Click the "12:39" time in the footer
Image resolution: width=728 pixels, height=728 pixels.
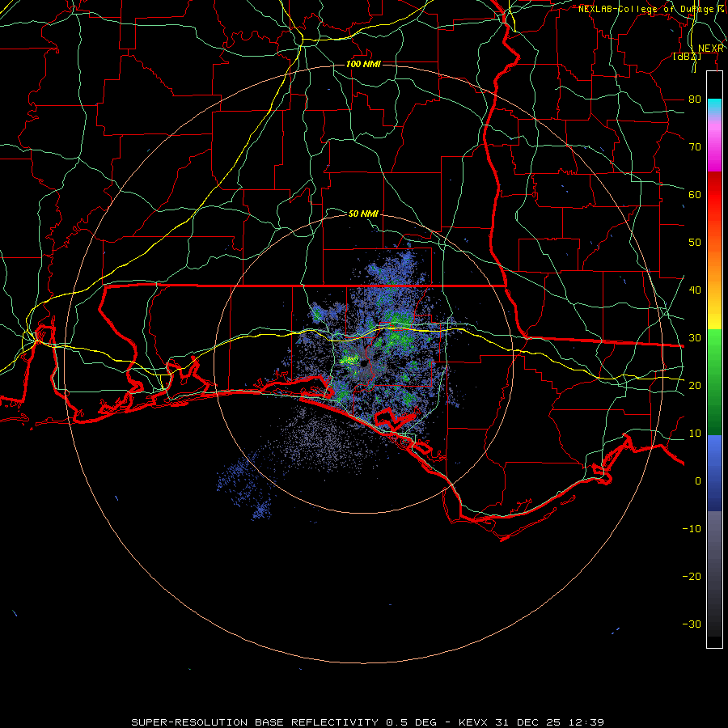586,722
